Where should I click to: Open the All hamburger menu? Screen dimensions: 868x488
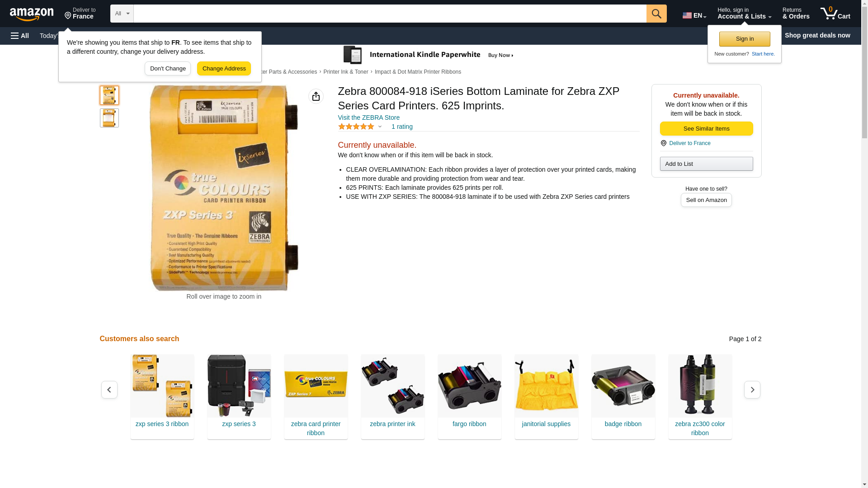[x=20, y=36]
